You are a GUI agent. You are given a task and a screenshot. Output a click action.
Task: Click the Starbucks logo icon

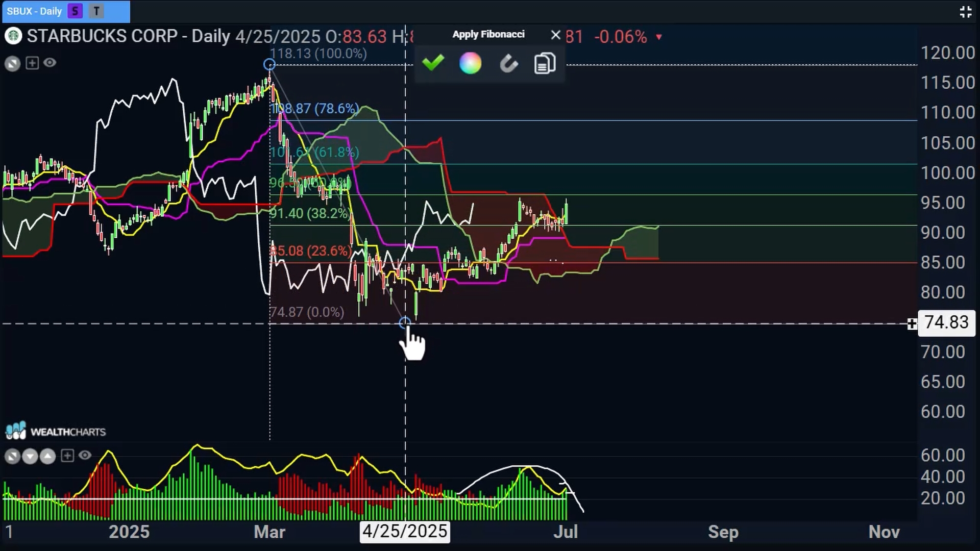(13, 36)
